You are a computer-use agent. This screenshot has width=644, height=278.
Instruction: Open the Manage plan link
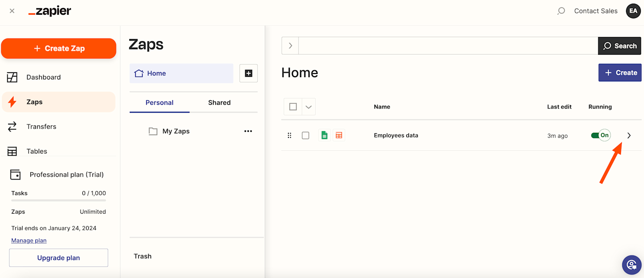(29, 240)
